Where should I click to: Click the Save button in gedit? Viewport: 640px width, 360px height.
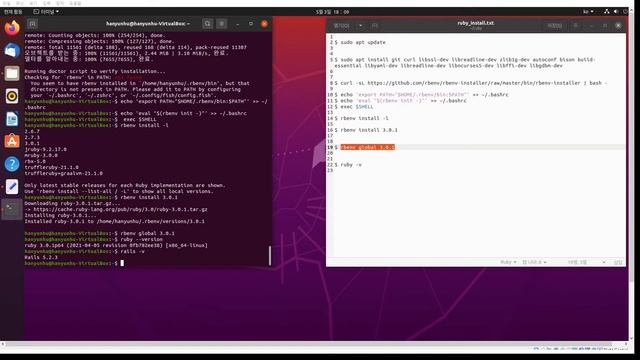point(554,26)
